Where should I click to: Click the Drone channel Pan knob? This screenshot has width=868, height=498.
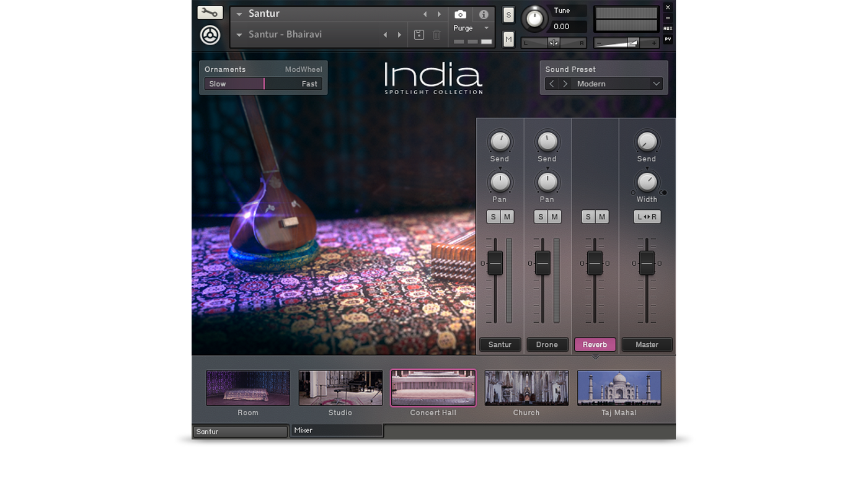tap(547, 182)
